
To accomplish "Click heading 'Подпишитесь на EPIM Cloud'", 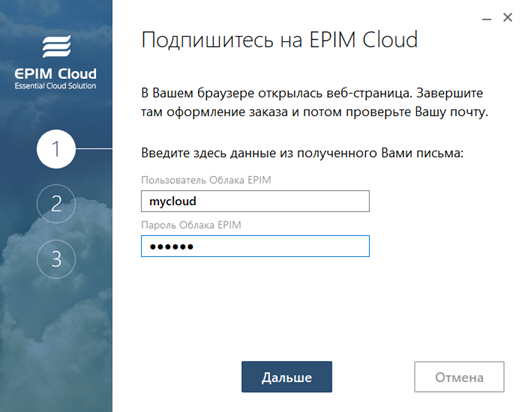I will point(280,40).
